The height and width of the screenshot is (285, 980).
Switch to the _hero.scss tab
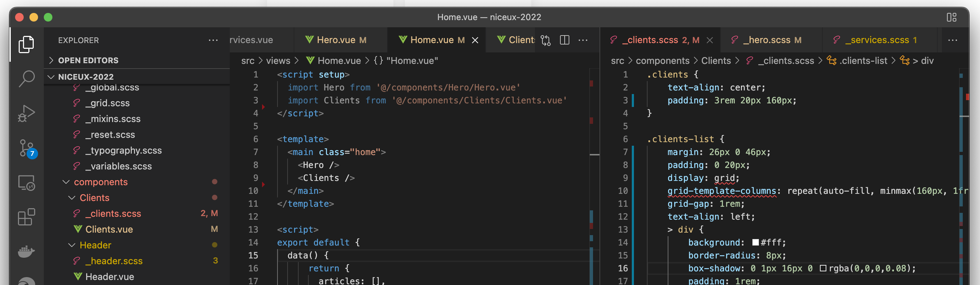coord(771,40)
